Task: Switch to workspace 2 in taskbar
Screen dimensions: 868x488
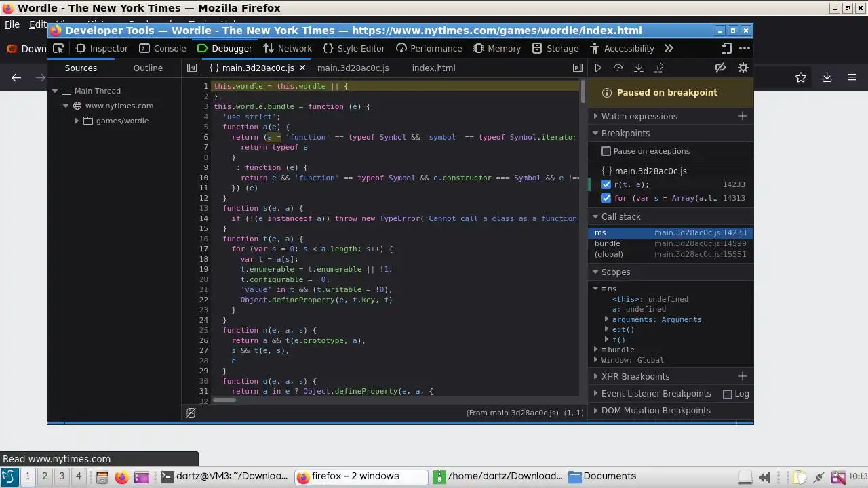Action: pos(45,476)
